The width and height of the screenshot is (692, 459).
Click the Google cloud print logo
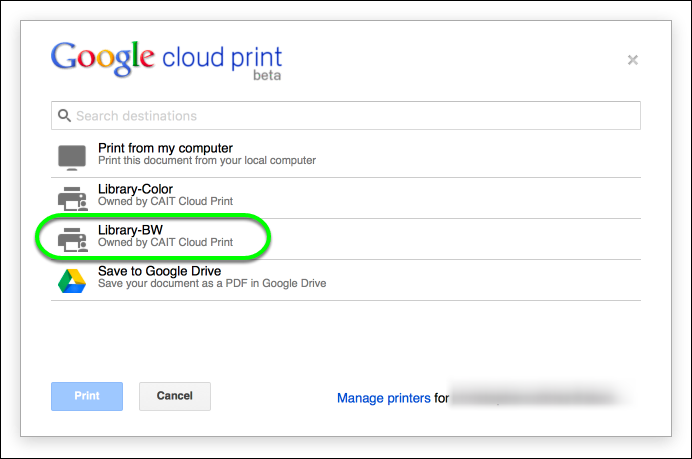166,60
